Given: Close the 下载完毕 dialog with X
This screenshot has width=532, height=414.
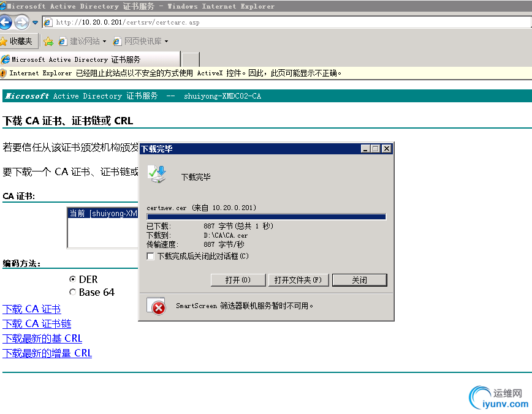Looking at the screenshot, I should (x=387, y=149).
